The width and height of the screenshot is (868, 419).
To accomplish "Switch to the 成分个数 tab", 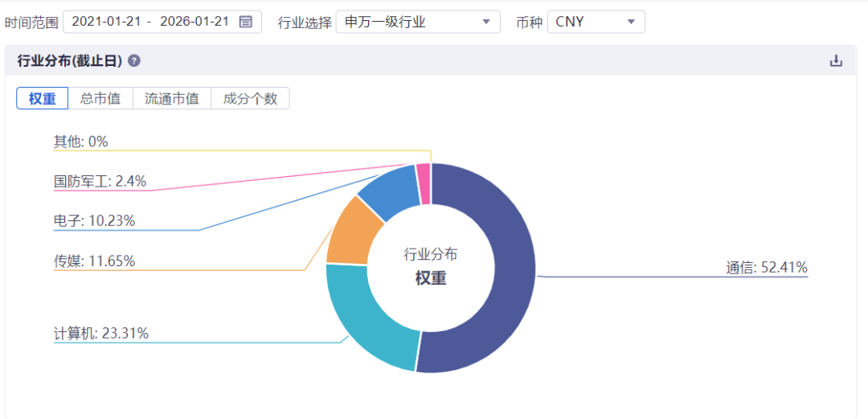I will (x=250, y=99).
